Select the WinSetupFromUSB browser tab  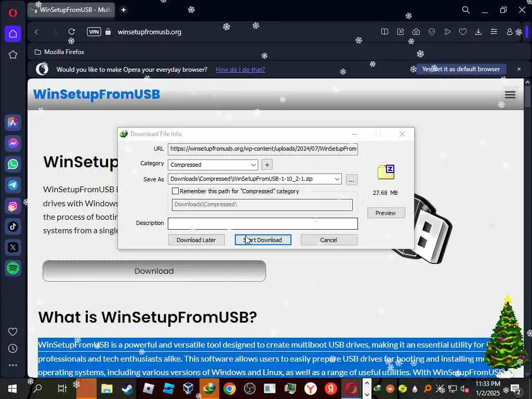[x=71, y=10]
